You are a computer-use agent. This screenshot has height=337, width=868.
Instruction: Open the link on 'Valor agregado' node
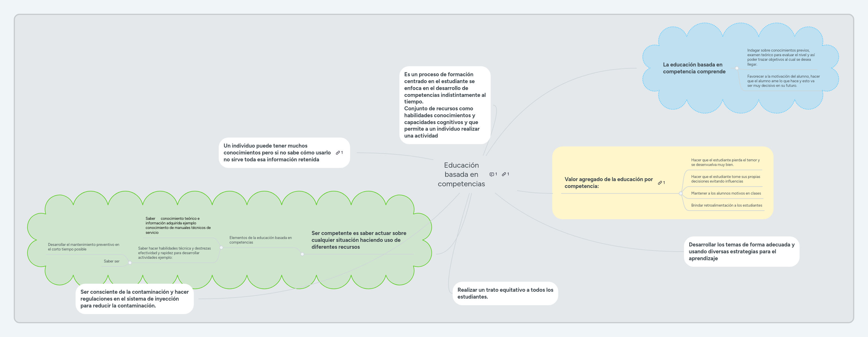(660, 183)
